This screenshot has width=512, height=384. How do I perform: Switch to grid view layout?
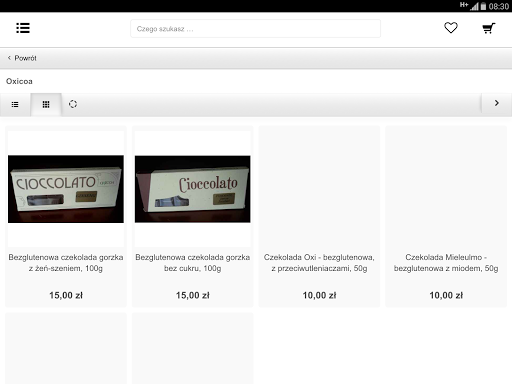(x=46, y=105)
